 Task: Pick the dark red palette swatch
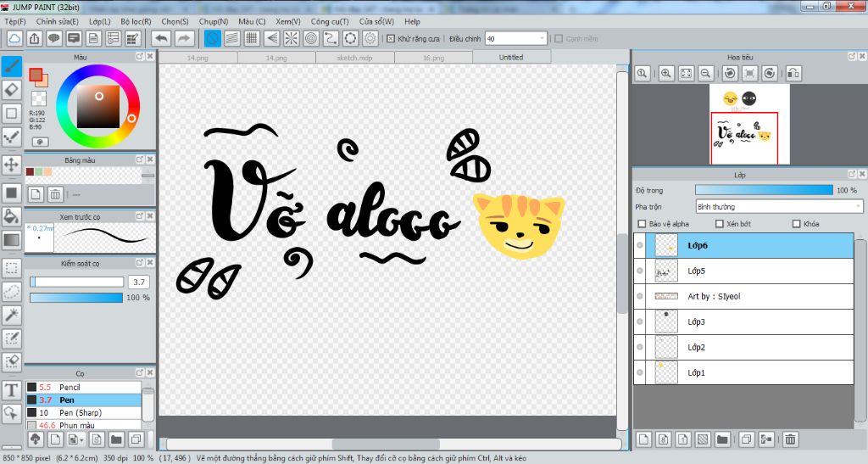click(30, 172)
